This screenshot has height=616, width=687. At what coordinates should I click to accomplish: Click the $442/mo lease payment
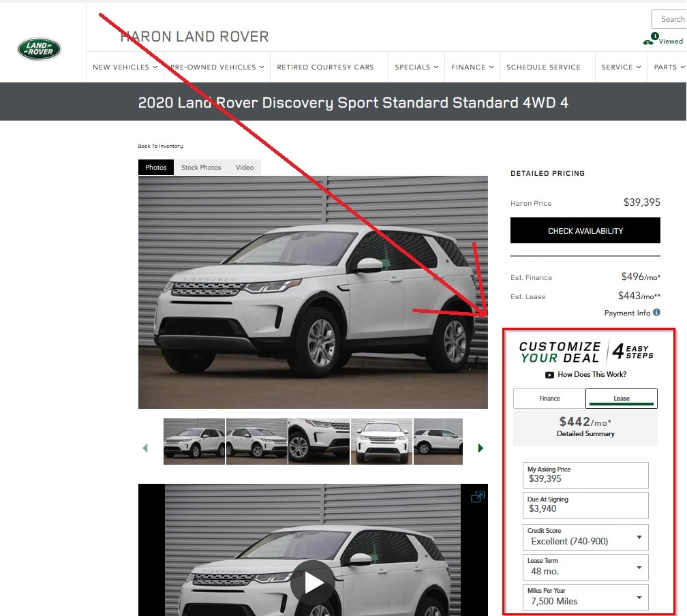585,422
